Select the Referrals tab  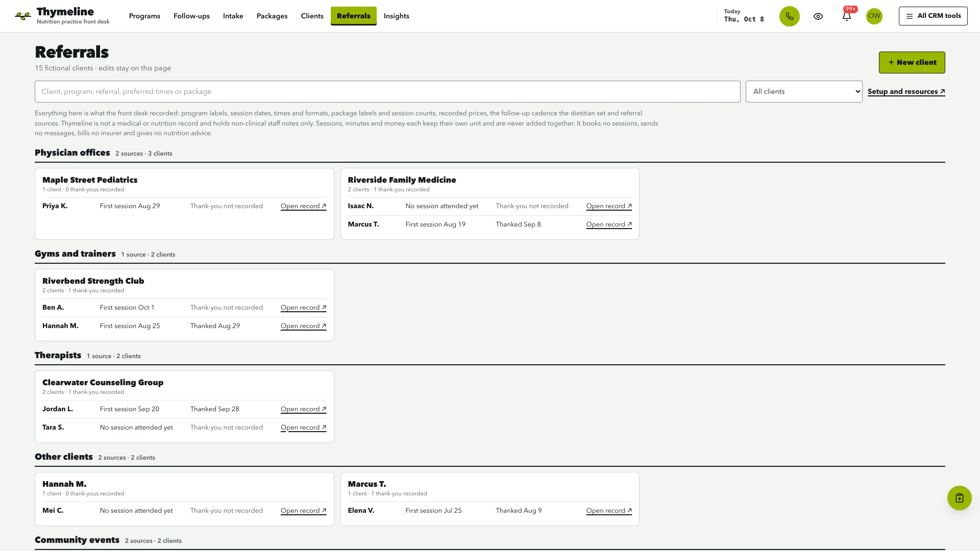click(x=353, y=16)
